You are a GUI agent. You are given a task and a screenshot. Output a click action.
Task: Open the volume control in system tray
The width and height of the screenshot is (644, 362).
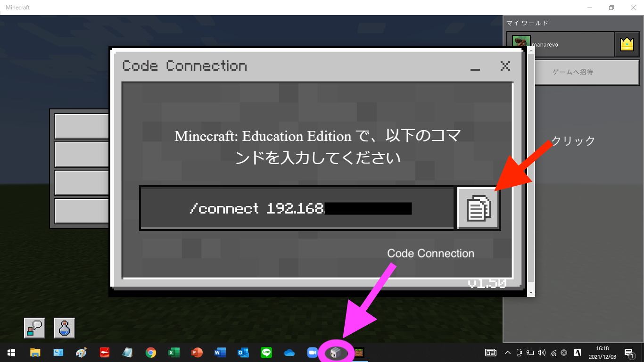tap(541, 352)
